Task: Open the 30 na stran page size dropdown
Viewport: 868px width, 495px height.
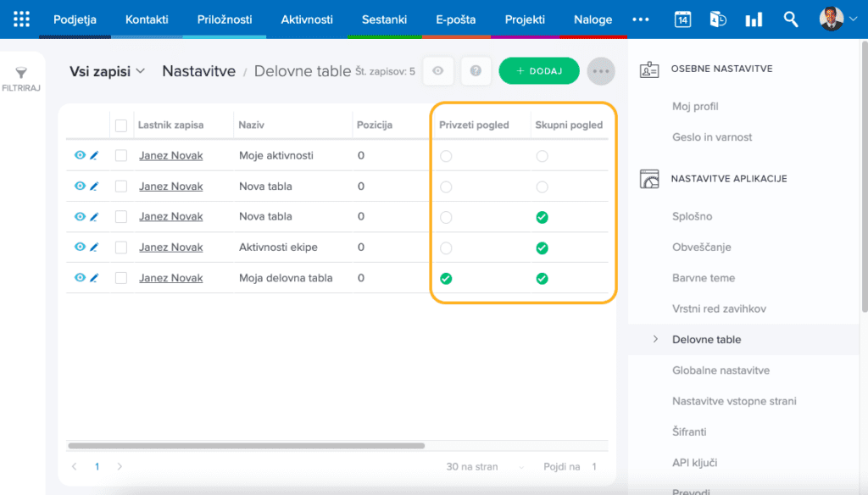Action: [484, 467]
